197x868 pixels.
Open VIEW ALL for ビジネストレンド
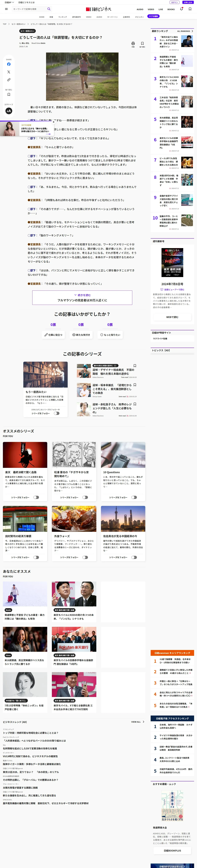(138, 722)
